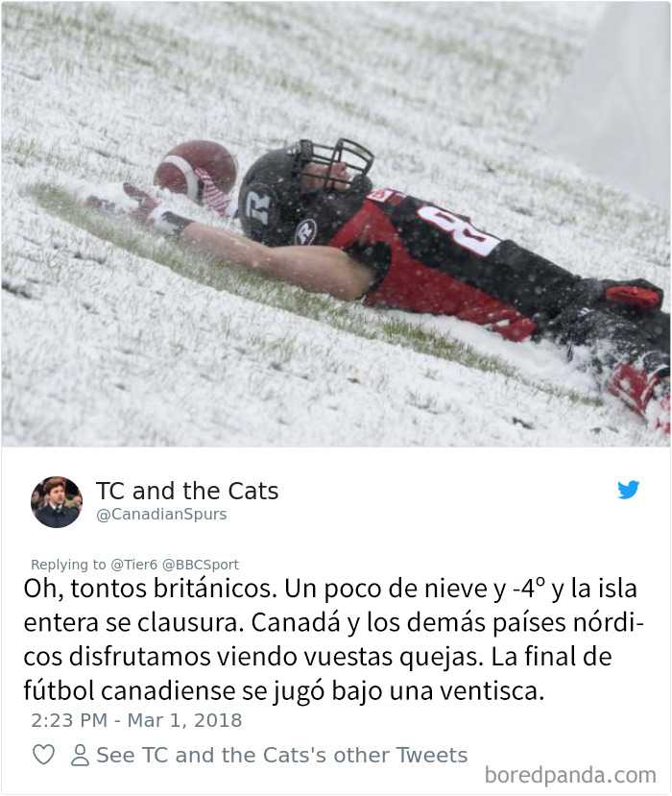
Task: Open the @Tier6 mention
Action: point(134,565)
